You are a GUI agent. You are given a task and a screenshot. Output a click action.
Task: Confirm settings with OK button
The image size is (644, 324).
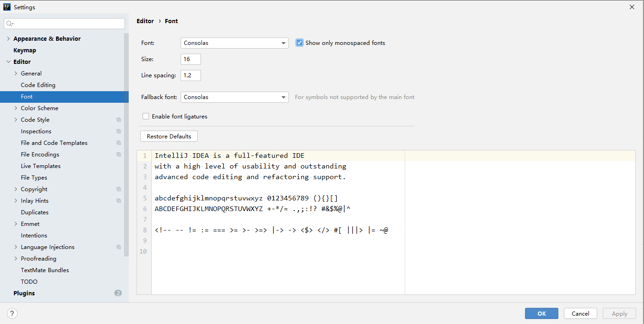pyautogui.click(x=542, y=313)
